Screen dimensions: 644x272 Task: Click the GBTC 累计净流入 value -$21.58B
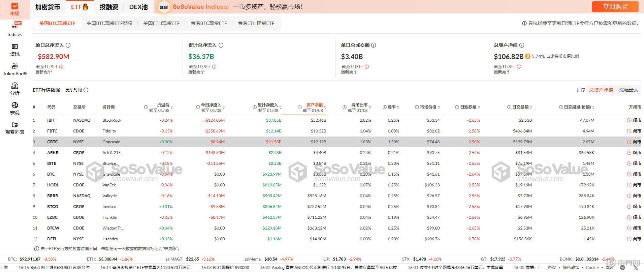(273, 142)
